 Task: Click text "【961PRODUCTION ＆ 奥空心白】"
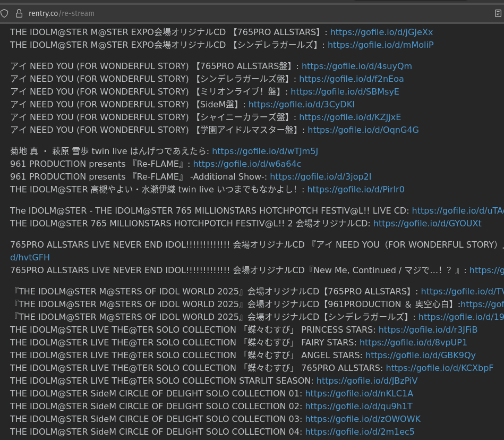(389, 304)
